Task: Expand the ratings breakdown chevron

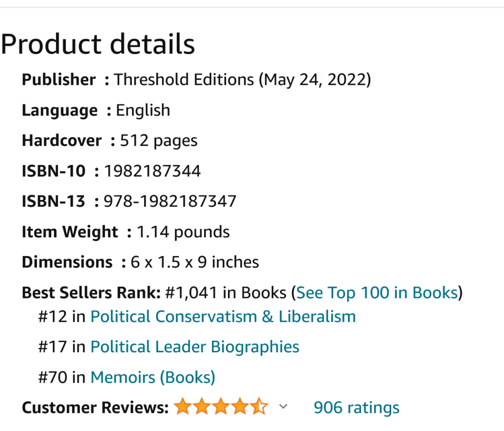Action: click(x=283, y=407)
